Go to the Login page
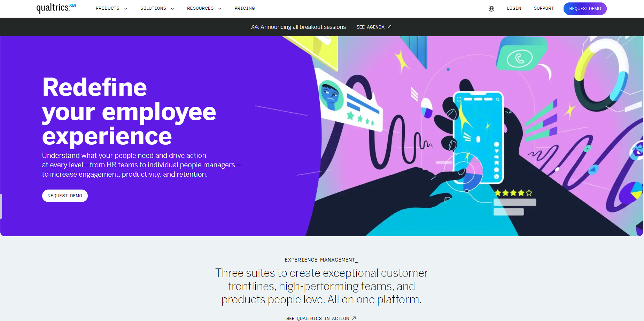The height and width of the screenshot is (321, 644). [514, 8]
